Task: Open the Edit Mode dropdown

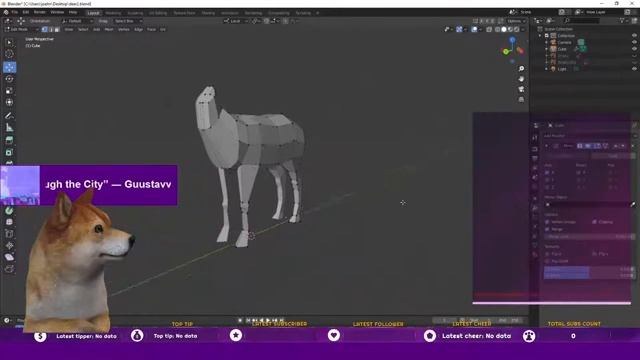Action: 21,29
